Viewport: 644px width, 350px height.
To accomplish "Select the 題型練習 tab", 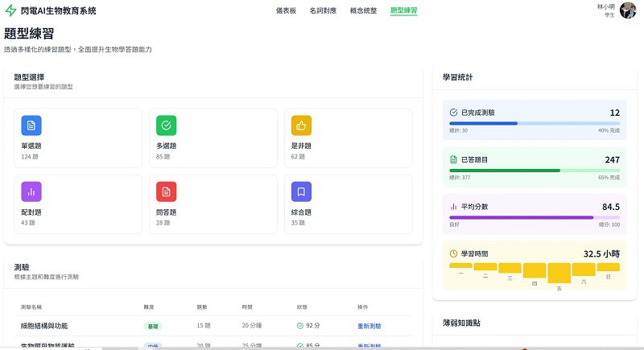I will pyautogui.click(x=403, y=10).
